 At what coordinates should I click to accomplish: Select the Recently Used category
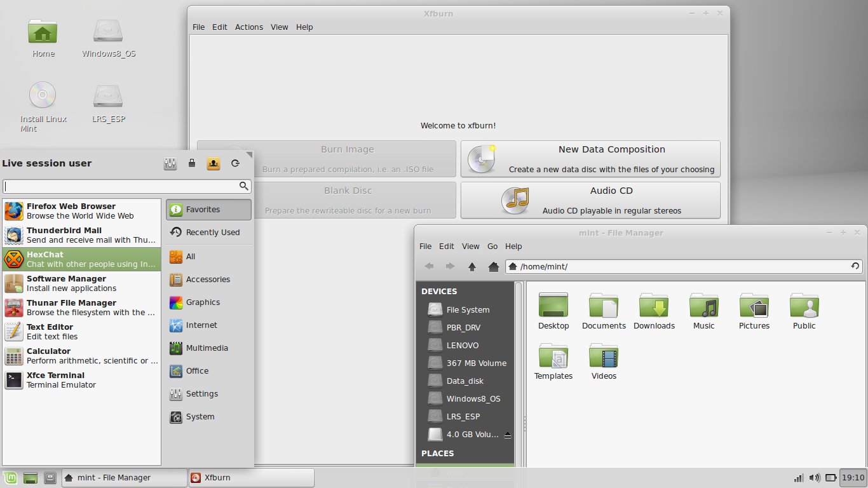point(208,233)
